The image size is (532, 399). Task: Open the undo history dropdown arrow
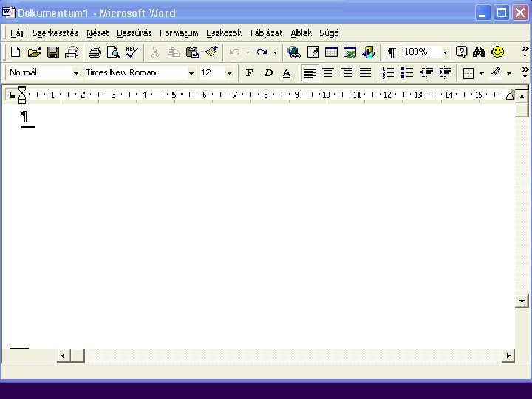pos(248,52)
